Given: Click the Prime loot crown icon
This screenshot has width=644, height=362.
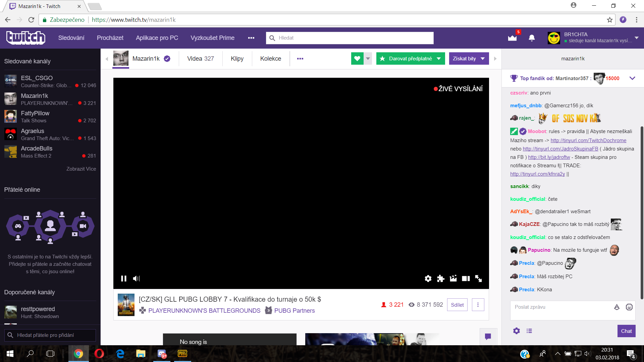Looking at the screenshot, I should coord(512,38).
